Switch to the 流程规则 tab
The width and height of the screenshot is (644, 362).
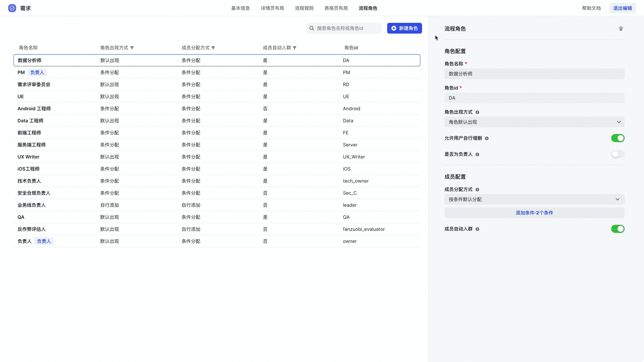click(304, 8)
